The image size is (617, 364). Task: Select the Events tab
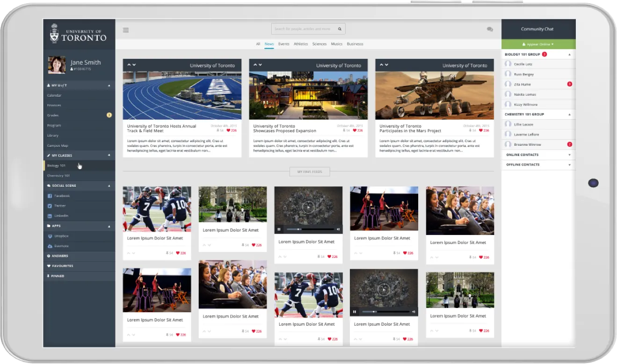(x=283, y=44)
